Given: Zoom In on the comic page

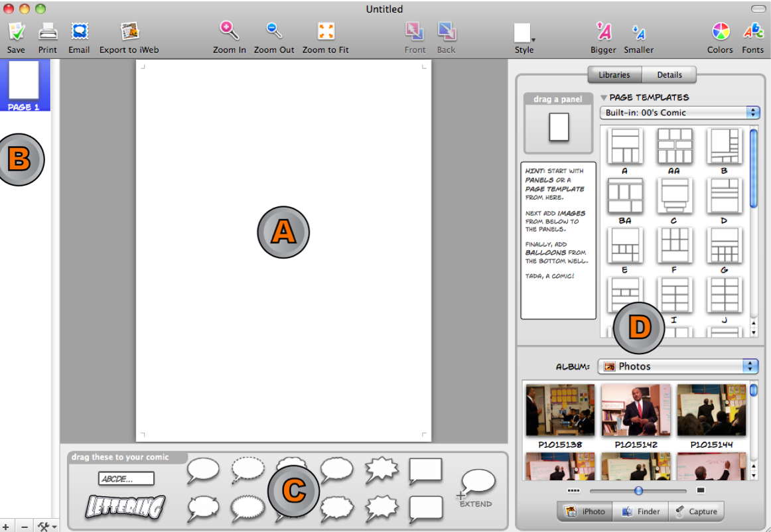Looking at the screenshot, I should click(x=229, y=31).
